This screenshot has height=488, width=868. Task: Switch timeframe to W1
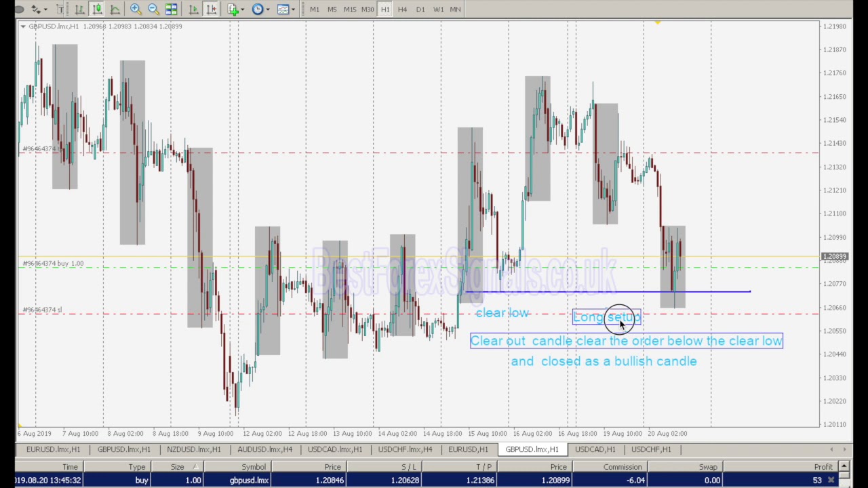point(438,9)
